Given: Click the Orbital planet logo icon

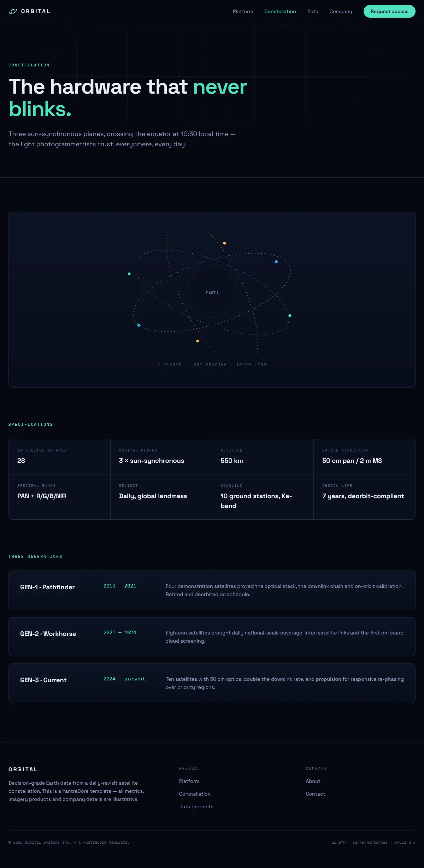Looking at the screenshot, I should [x=13, y=11].
